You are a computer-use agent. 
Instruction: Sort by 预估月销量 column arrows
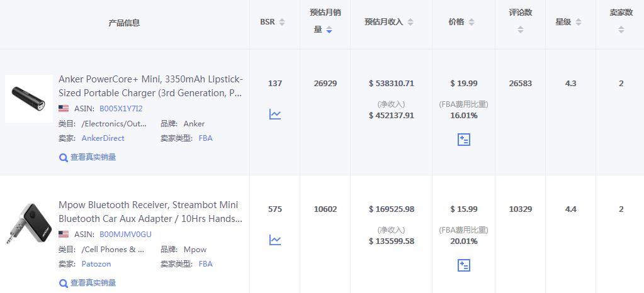coord(329,30)
